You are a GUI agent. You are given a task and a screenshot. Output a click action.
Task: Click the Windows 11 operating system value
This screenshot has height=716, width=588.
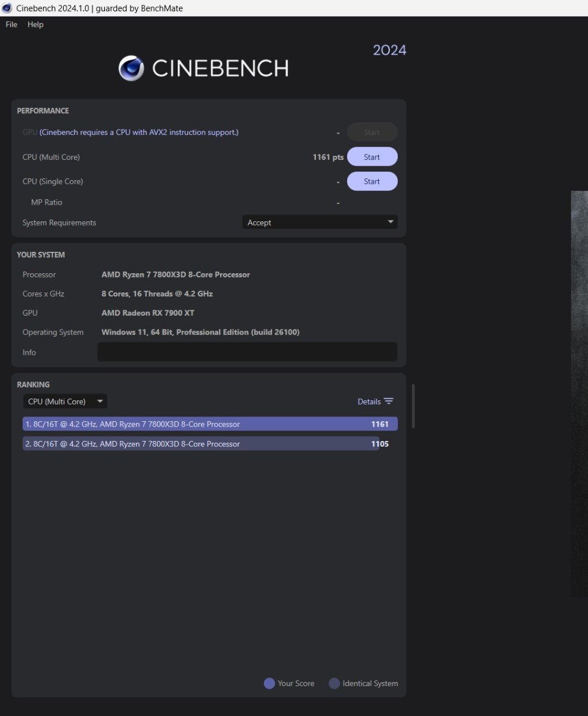[200, 332]
